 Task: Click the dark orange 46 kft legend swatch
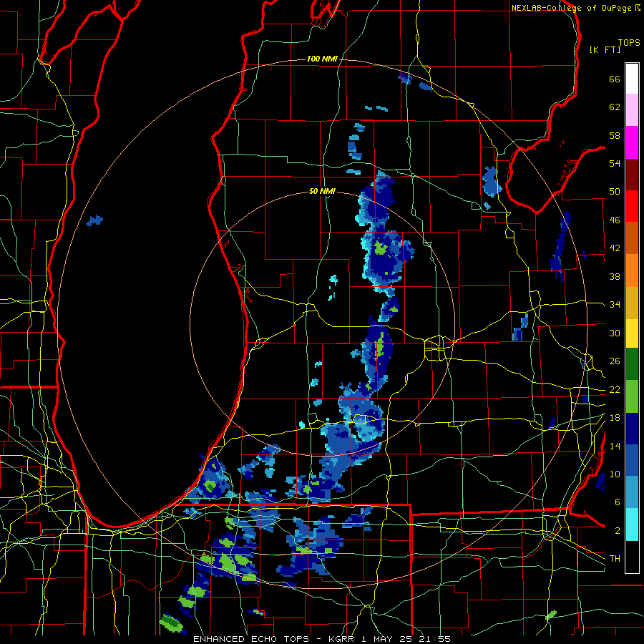point(632,238)
